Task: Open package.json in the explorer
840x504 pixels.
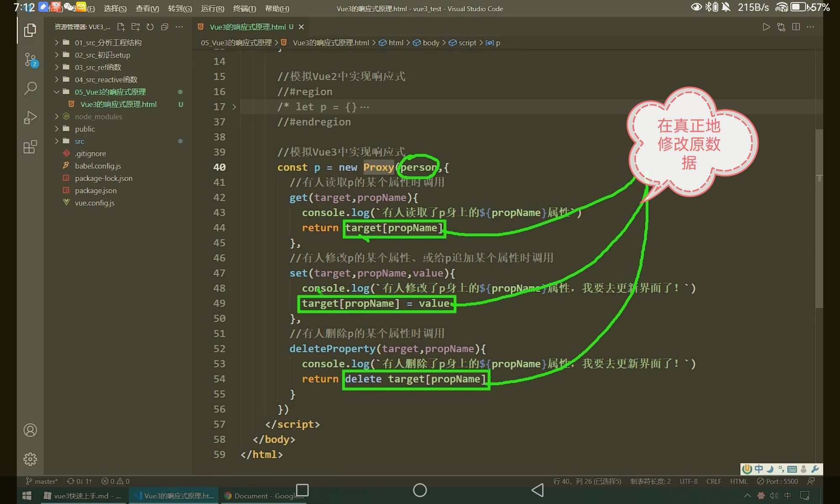Action: (96, 191)
